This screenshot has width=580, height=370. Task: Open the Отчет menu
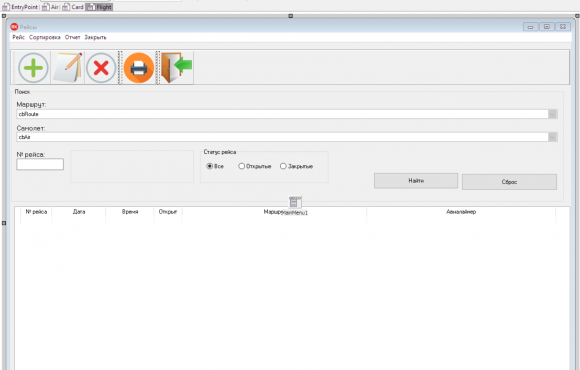72,37
